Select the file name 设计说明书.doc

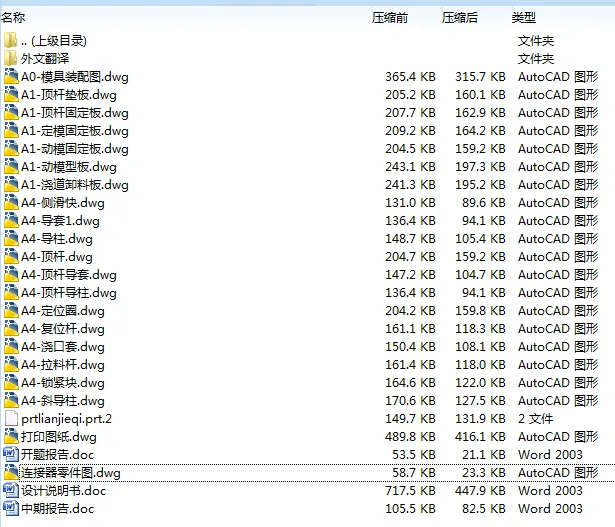(x=64, y=491)
